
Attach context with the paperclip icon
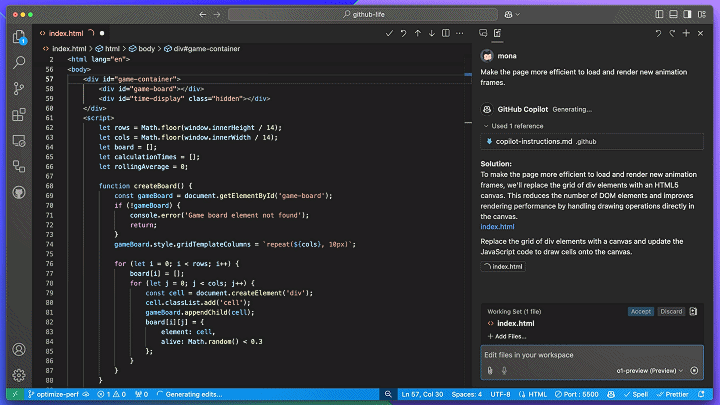(490, 370)
